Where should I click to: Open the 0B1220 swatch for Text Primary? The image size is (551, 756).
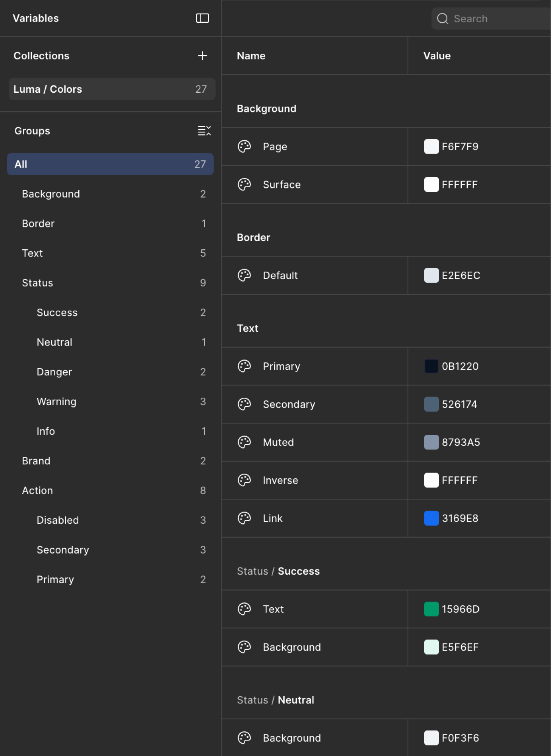point(431,366)
